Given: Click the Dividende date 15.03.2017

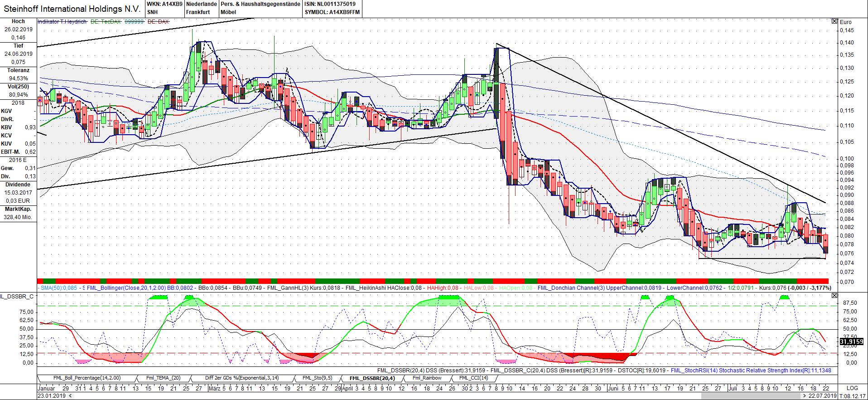Looking at the screenshot, I should coord(19,193).
